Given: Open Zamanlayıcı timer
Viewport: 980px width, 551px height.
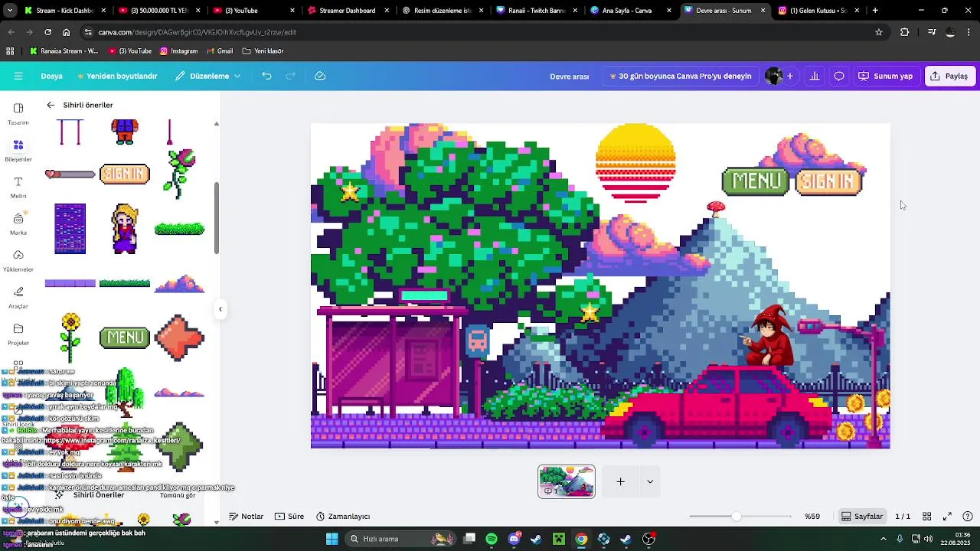Looking at the screenshot, I should click(343, 517).
